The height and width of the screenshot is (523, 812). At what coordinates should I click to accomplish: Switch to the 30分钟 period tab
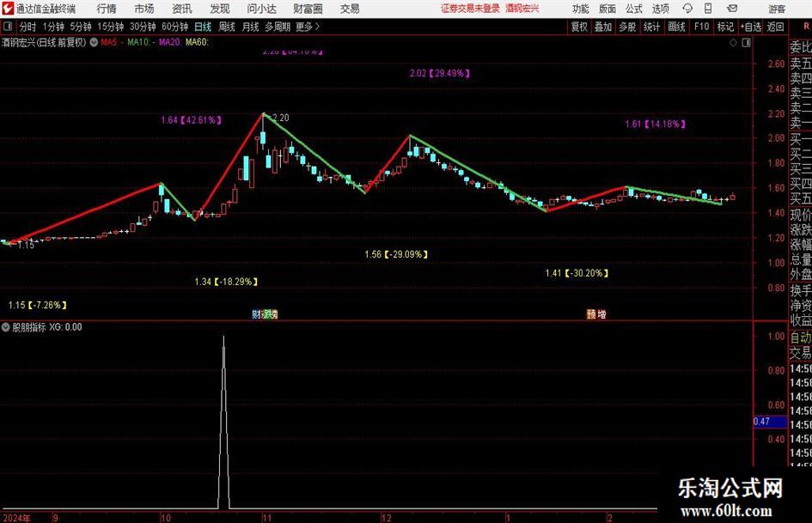143,27
